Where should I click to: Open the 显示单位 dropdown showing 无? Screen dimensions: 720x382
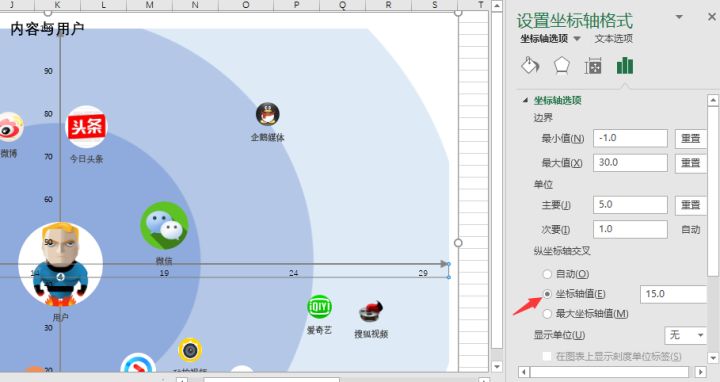point(686,335)
